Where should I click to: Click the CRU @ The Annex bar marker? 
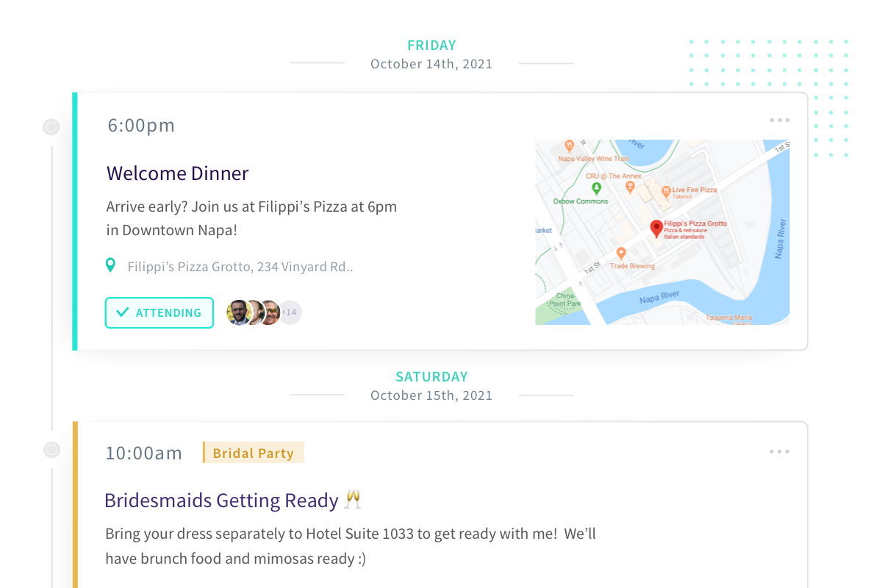[x=630, y=187]
